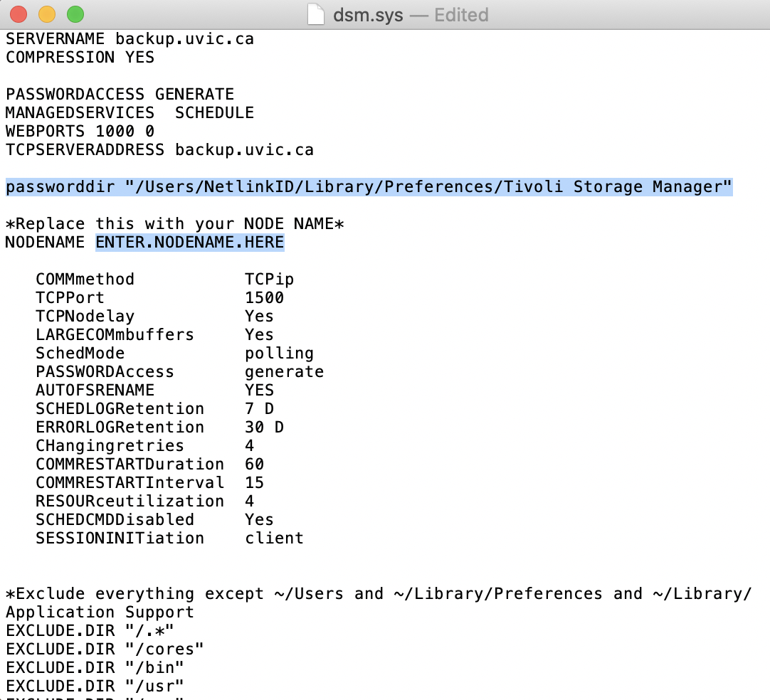Viewport: 770px width, 700px height.
Task: Click the SCHEDCMDDisabled option name
Action: point(115,520)
